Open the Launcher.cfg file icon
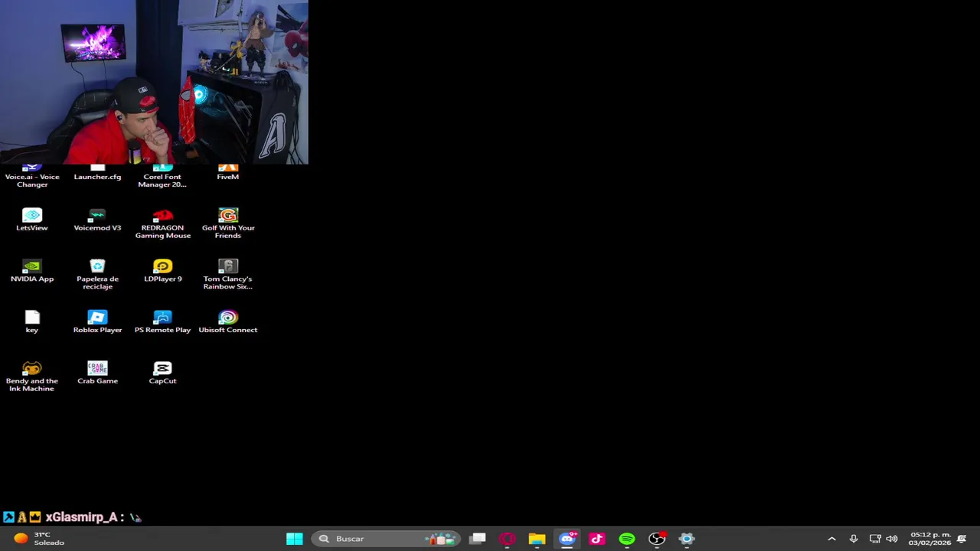The height and width of the screenshot is (551, 980). pyautogui.click(x=97, y=173)
